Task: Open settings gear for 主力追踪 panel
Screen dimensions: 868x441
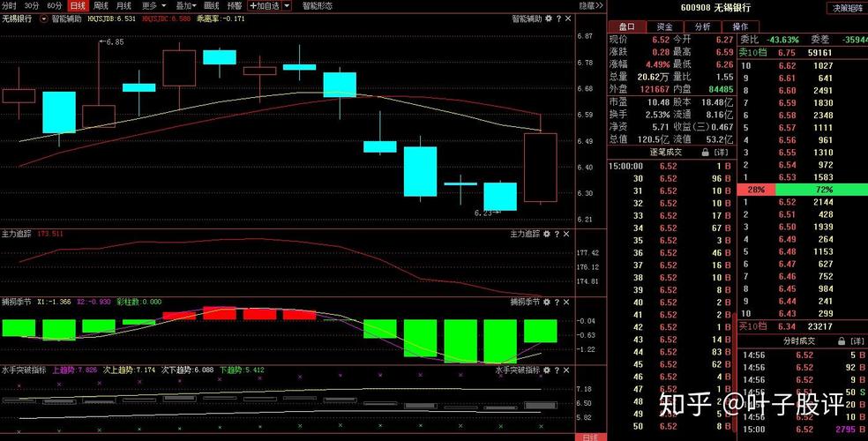Action: [x=548, y=234]
